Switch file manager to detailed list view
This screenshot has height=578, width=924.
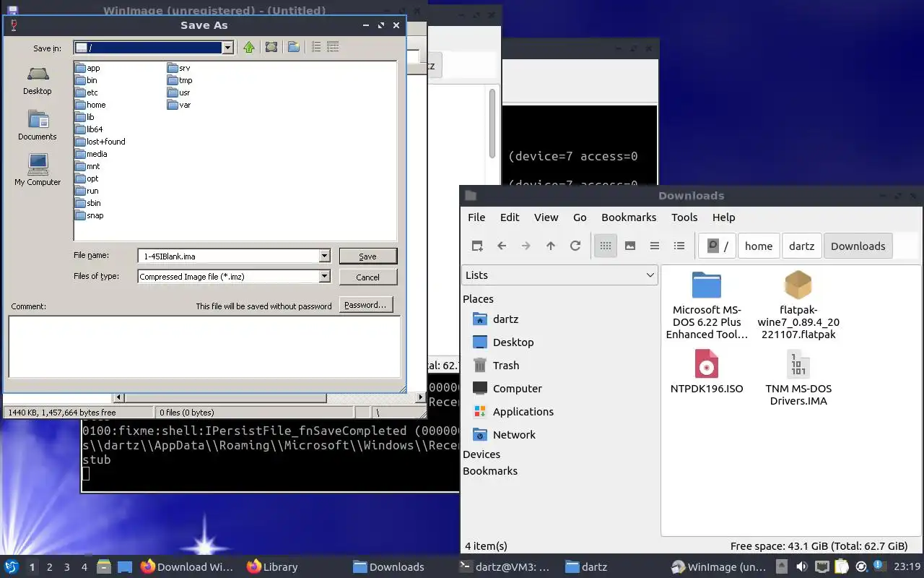click(x=679, y=246)
